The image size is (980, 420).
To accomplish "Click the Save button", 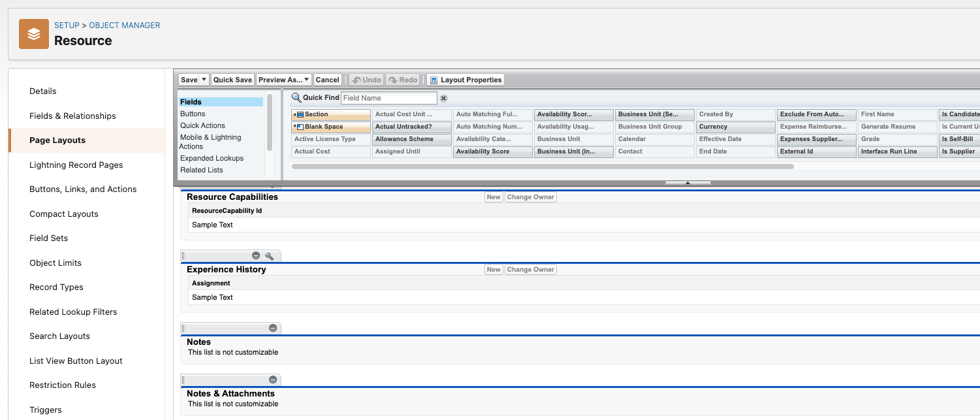I will click(189, 80).
